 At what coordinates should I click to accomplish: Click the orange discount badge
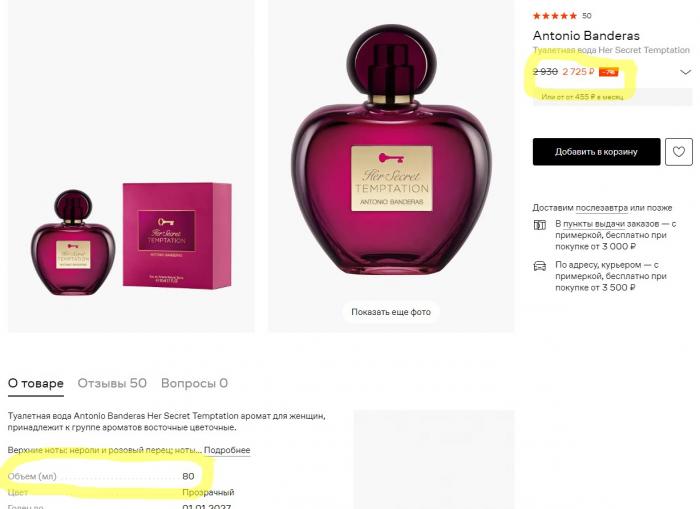[x=608, y=72]
